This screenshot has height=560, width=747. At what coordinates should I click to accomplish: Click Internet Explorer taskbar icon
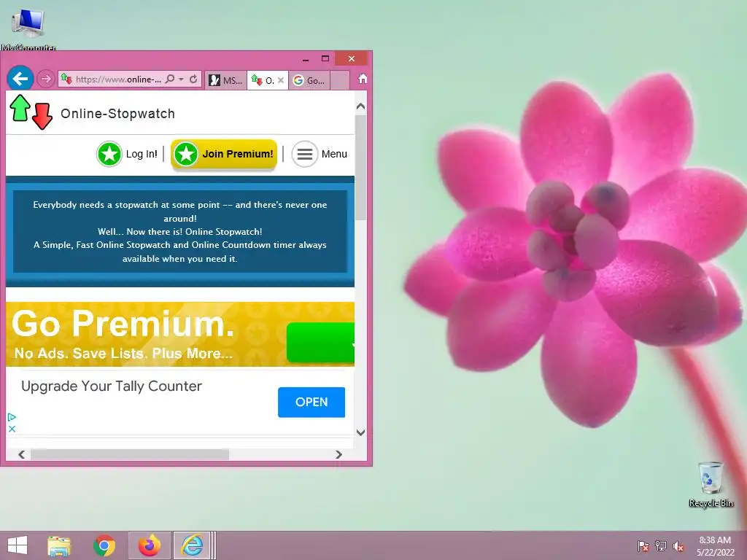(192, 545)
